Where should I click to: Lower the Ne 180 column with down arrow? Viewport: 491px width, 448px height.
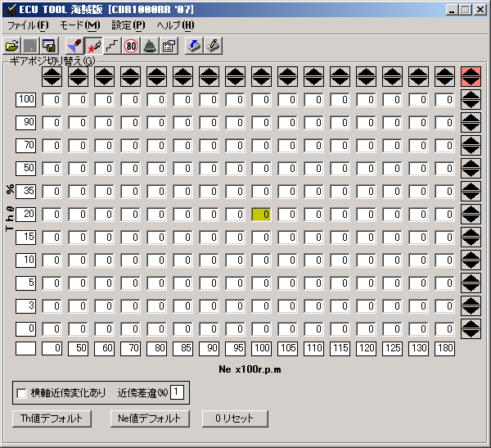click(444, 82)
